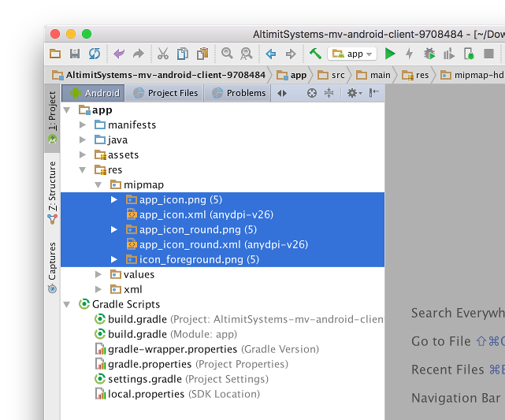
Task: Copy with the toolbar copy icon
Action: click(183, 54)
